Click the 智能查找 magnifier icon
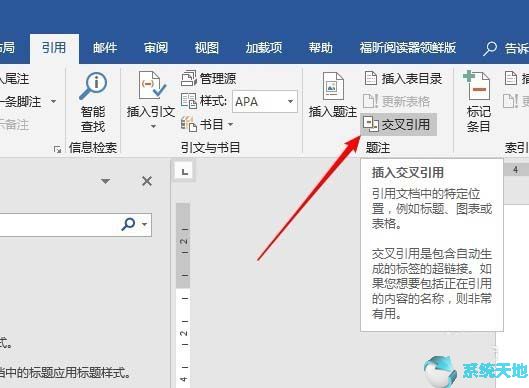Screen dimensions: 529x388 point(93,85)
